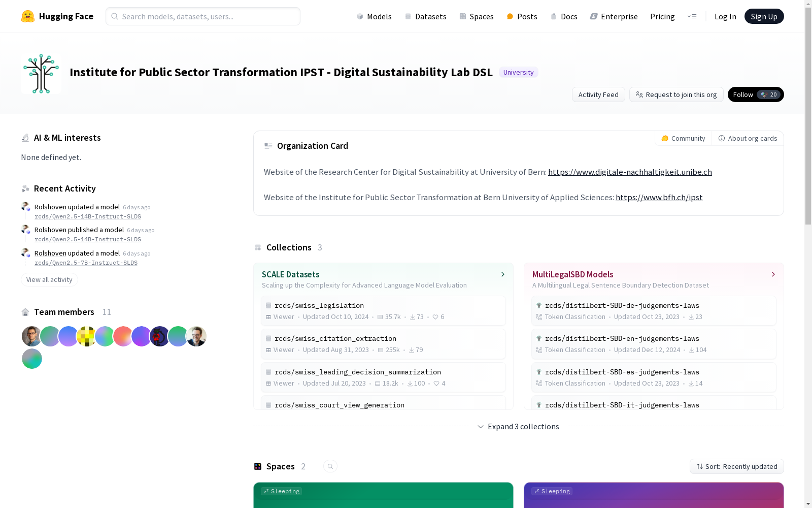Open the www.bfh.ch/ipst link
This screenshot has width=812, height=508.
[x=659, y=197]
